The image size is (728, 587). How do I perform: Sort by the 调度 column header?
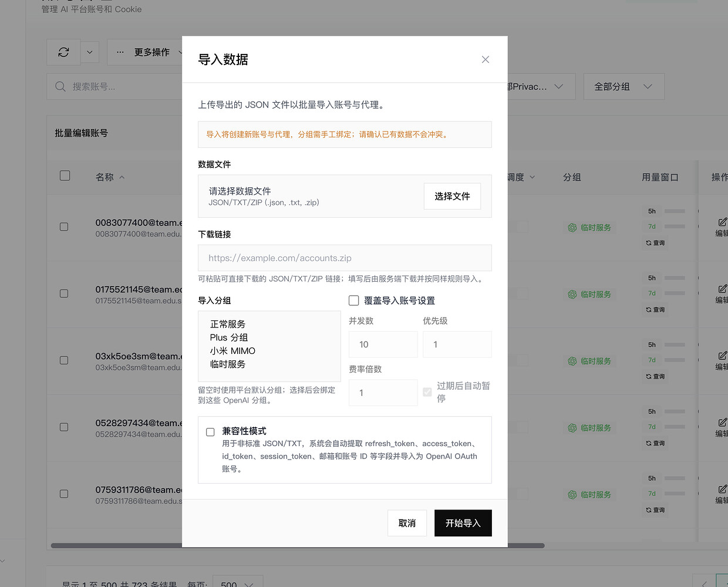(x=521, y=177)
